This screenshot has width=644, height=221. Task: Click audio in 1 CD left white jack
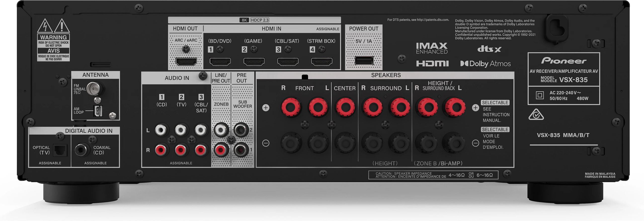(160, 130)
